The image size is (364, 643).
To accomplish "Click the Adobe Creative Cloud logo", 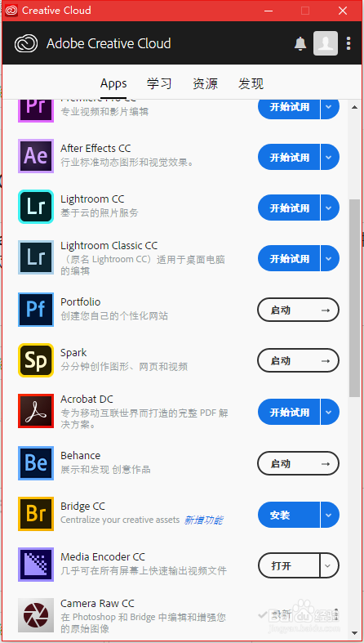I will 26,43.
